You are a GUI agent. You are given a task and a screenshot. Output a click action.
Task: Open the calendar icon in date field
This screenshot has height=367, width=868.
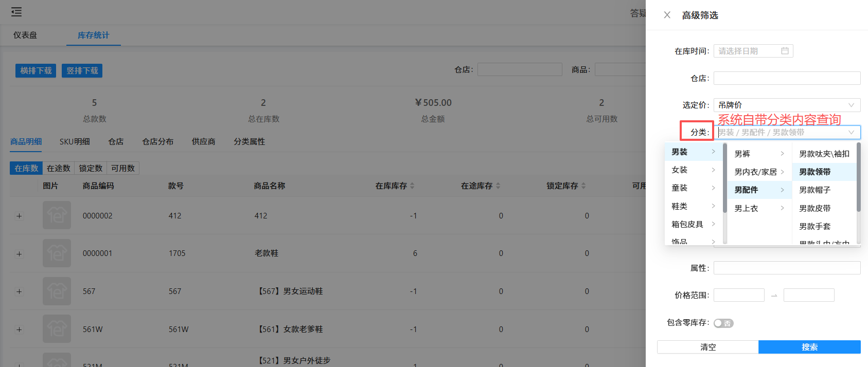pyautogui.click(x=785, y=51)
